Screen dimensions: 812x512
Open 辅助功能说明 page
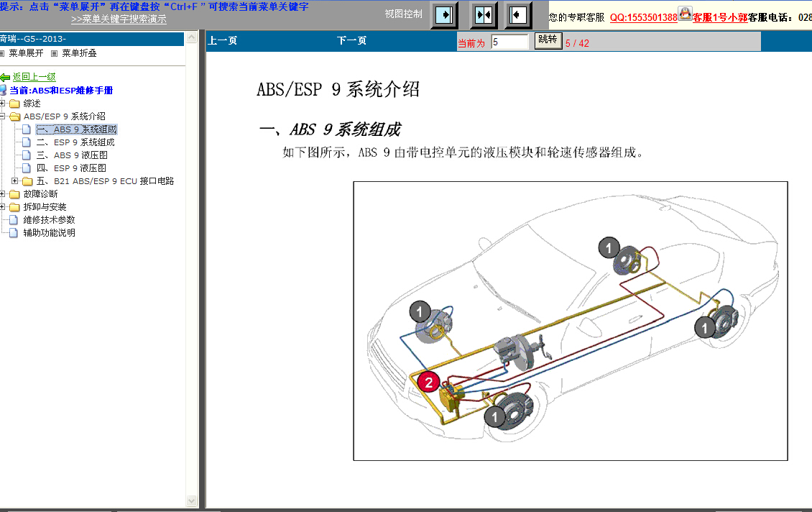pyautogui.click(x=49, y=233)
